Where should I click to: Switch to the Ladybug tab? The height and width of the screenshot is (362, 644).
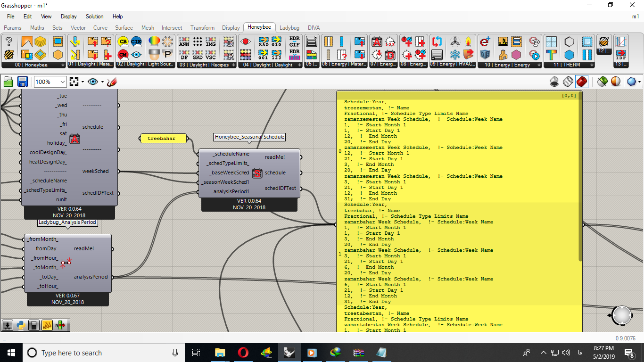(289, 28)
